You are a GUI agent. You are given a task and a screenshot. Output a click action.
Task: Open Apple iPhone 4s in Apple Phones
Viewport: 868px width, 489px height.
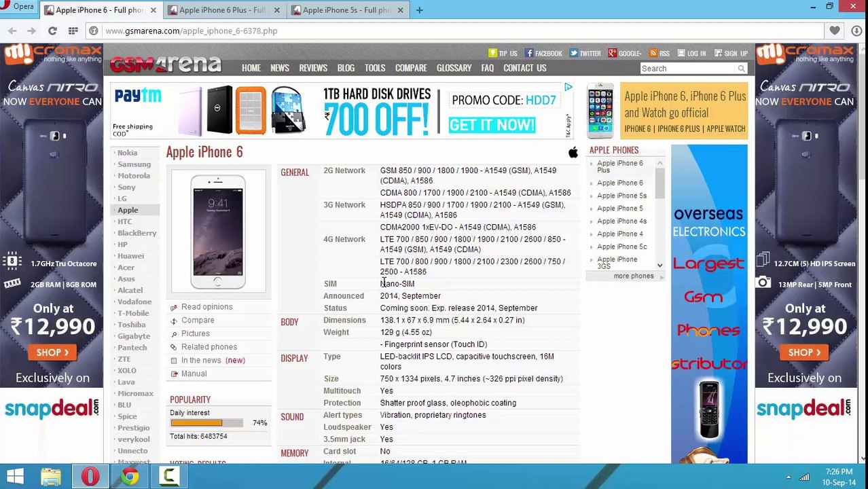click(x=621, y=221)
